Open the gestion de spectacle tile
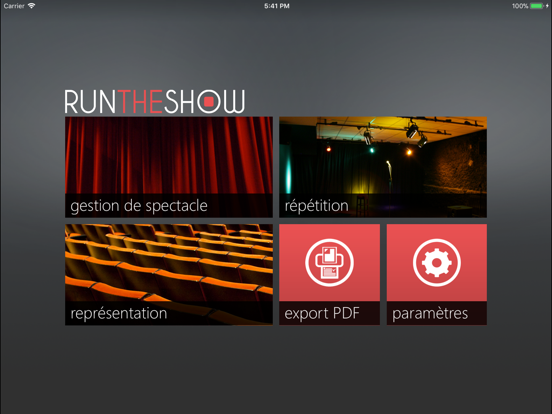 coord(169,167)
